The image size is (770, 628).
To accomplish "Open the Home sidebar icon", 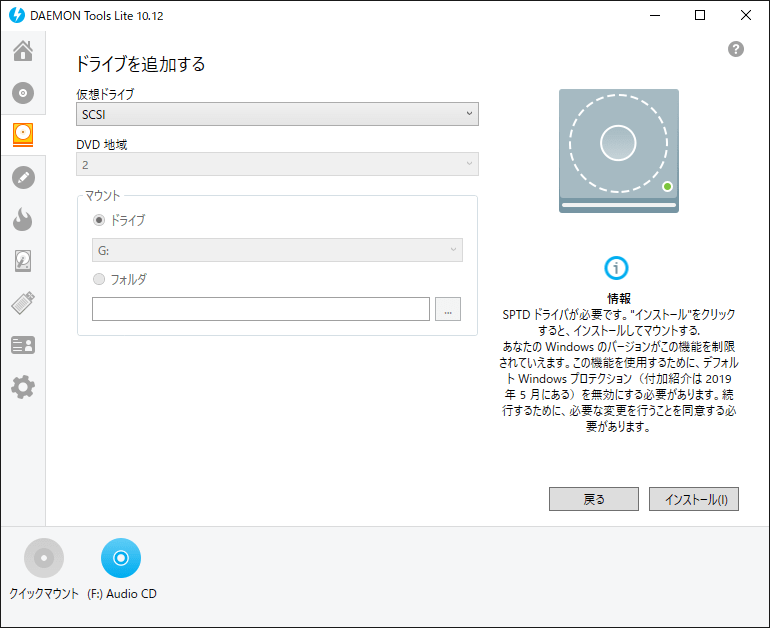I will (x=23, y=51).
